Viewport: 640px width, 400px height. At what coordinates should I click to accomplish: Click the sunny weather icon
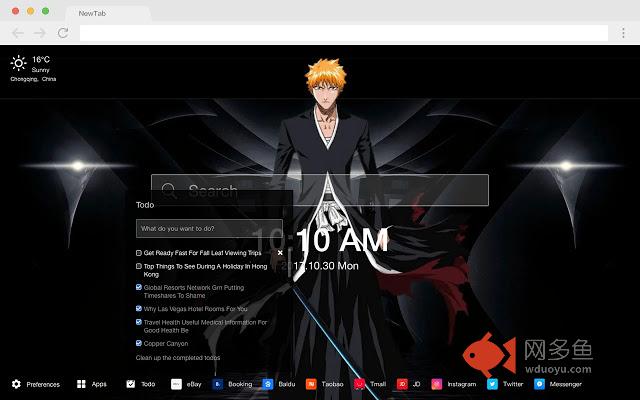tap(18, 63)
